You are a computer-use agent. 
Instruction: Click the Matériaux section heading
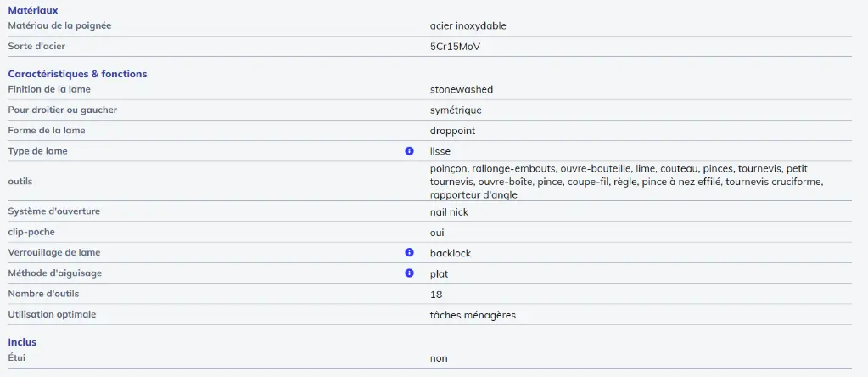(33, 10)
